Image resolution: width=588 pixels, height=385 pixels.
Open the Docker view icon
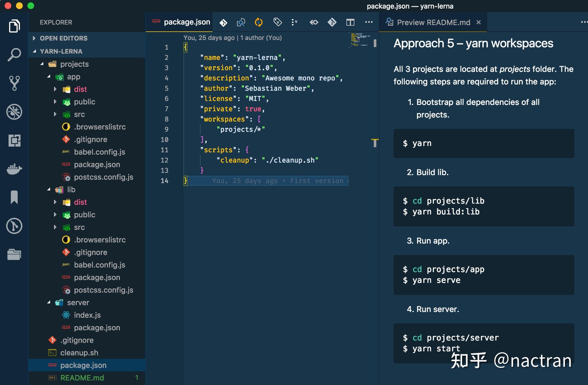click(14, 169)
